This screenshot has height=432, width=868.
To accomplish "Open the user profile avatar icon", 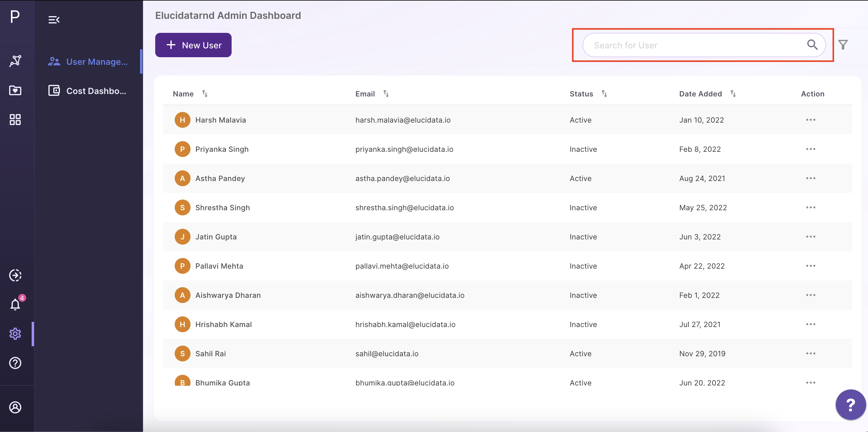I will [15, 407].
